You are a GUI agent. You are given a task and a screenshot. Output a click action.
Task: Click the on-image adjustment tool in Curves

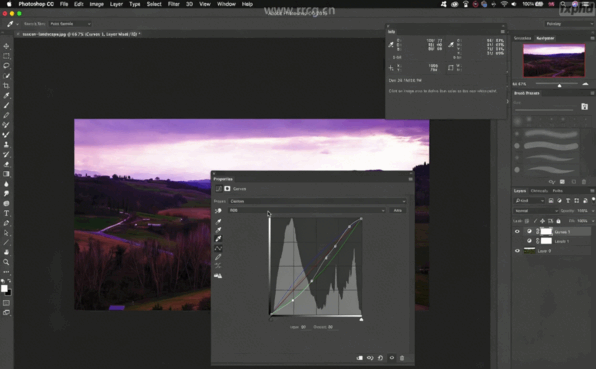click(x=218, y=211)
